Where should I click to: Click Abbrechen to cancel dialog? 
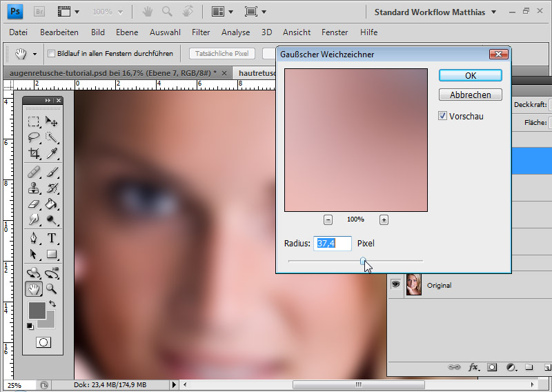pos(471,95)
